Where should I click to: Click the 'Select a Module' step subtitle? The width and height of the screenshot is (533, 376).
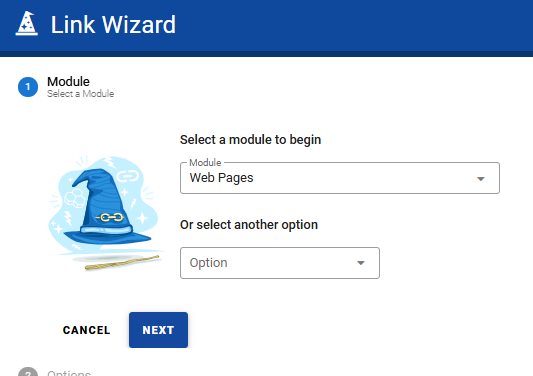(x=80, y=94)
